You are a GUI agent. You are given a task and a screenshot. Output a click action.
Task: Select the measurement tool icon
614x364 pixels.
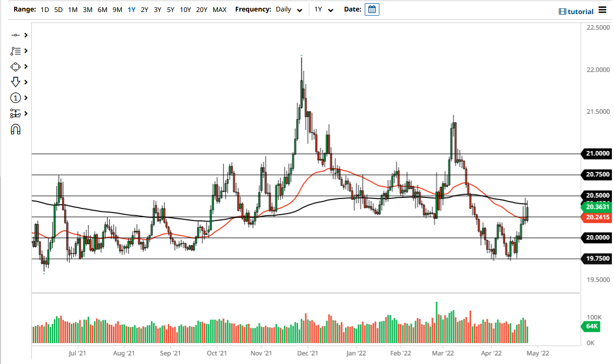click(16, 113)
